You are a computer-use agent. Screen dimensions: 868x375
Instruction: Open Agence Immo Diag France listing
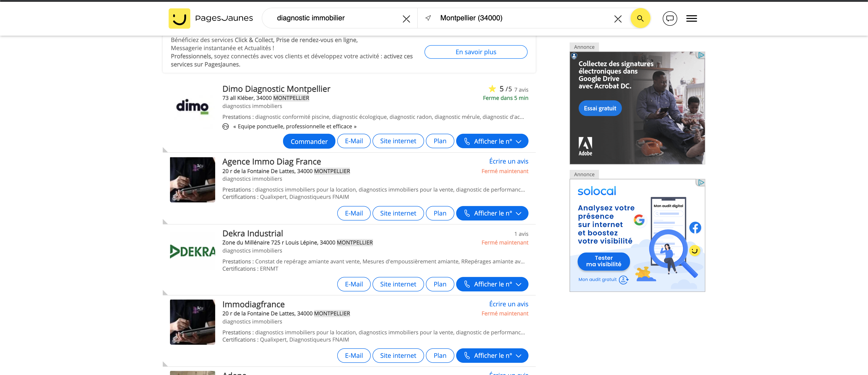tap(271, 162)
